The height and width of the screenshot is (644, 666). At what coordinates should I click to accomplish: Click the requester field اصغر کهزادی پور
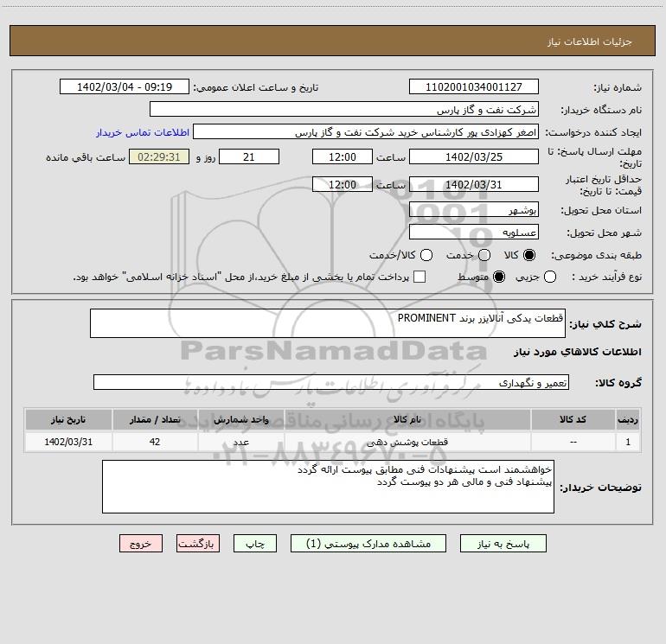pyautogui.click(x=366, y=132)
